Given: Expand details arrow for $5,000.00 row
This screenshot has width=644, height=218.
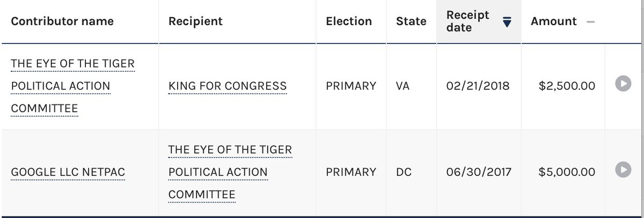Looking at the screenshot, I should click(623, 171).
